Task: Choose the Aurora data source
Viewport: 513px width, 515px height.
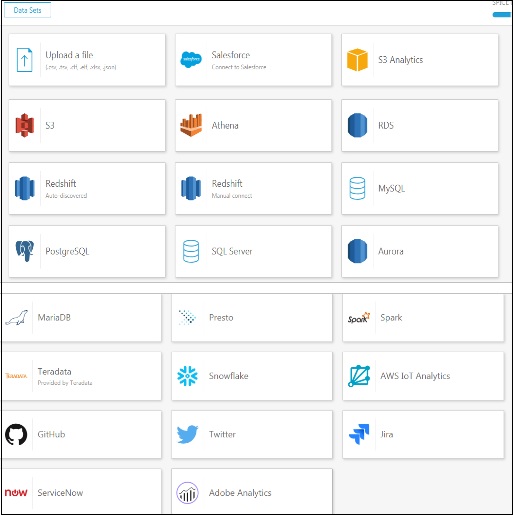Action: (x=420, y=251)
